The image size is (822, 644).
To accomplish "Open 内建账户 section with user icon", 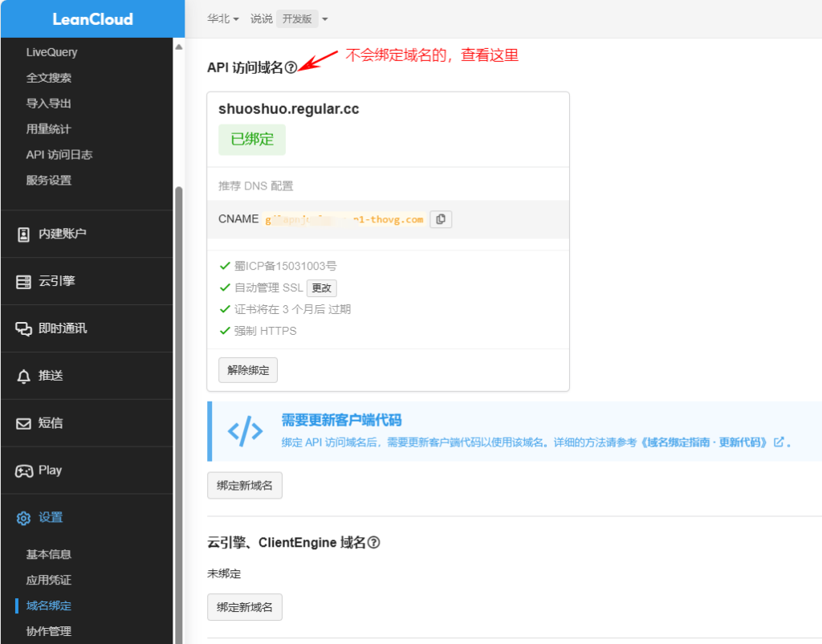I will pos(62,234).
